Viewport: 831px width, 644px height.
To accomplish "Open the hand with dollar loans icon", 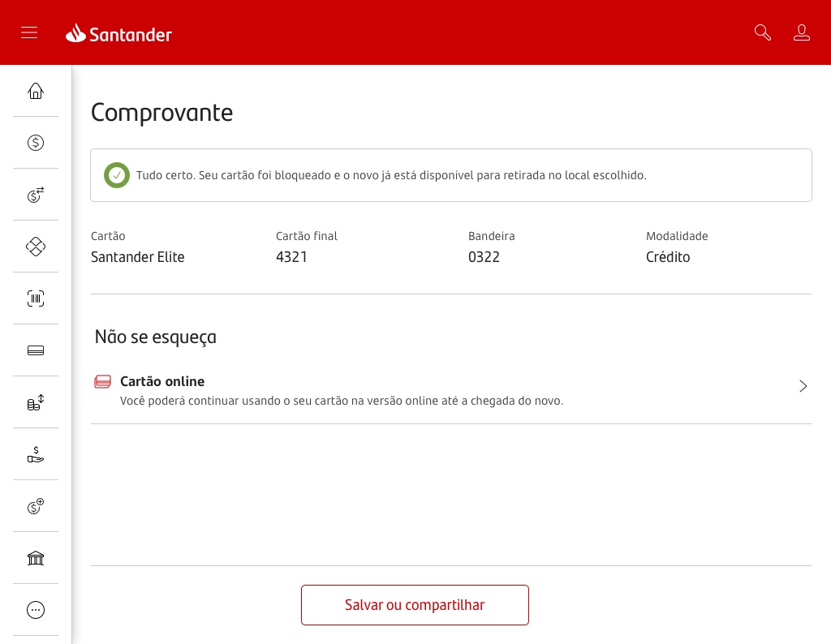I will click(36, 454).
